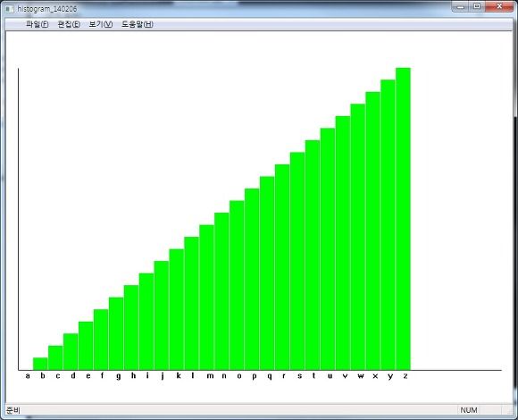Click the window title histogram_140206

47,9
